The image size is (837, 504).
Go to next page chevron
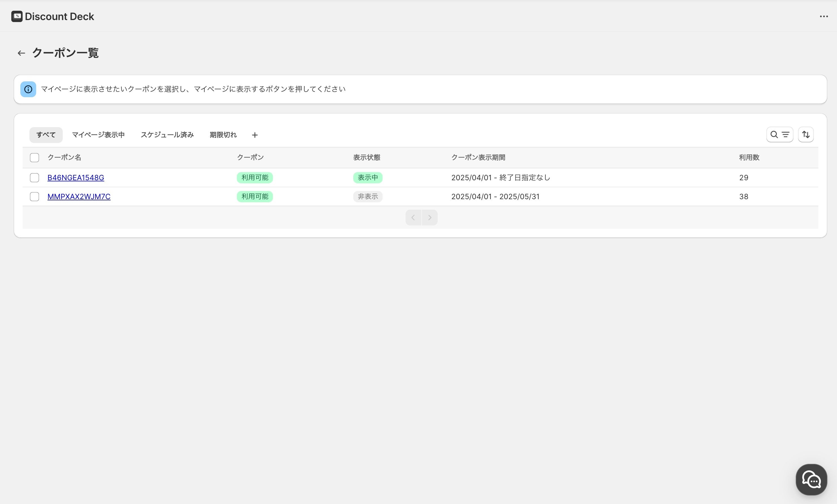pos(429,217)
